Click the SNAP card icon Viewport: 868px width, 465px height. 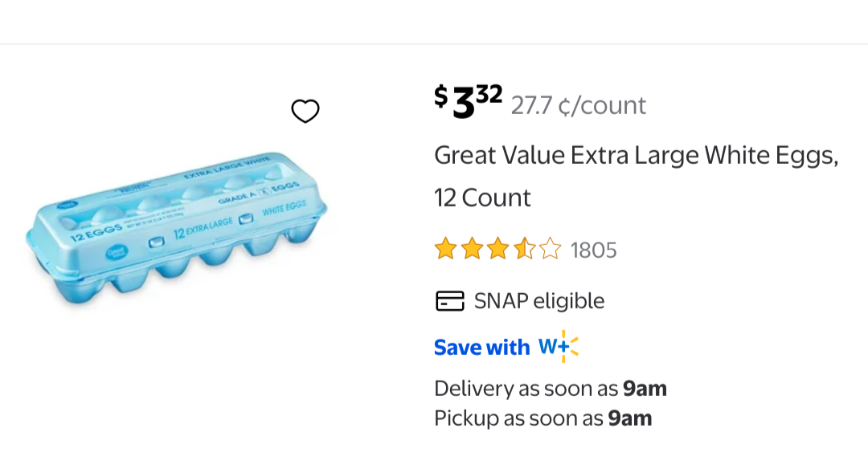449,301
